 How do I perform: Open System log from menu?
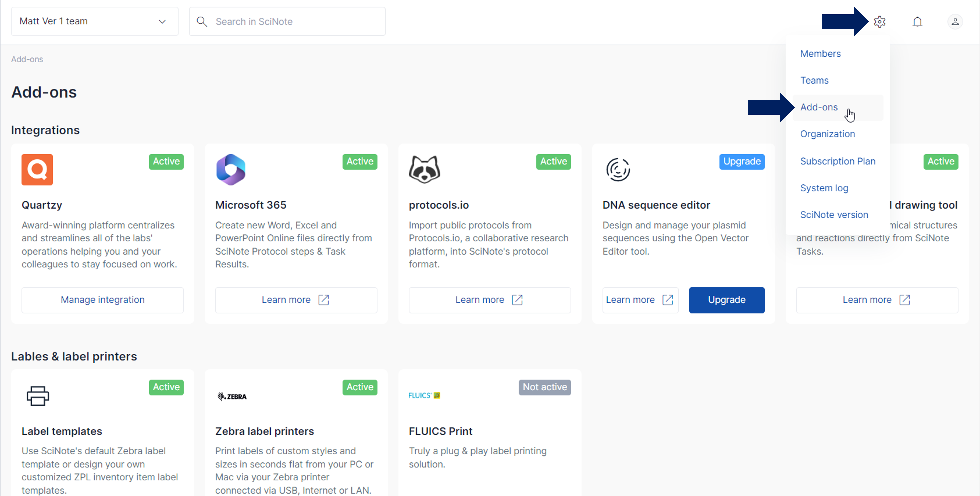click(x=824, y=188)
